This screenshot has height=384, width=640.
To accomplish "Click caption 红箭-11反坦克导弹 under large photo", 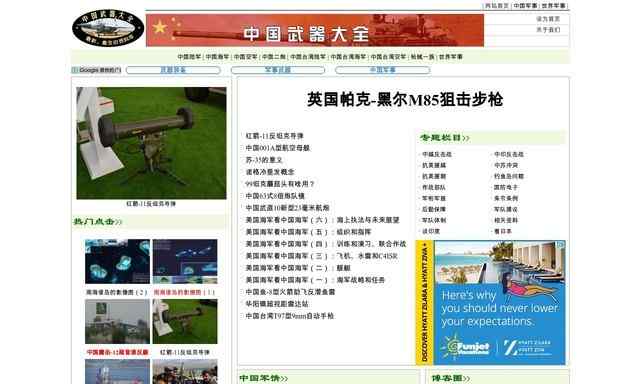I will (x=151, y=204).
